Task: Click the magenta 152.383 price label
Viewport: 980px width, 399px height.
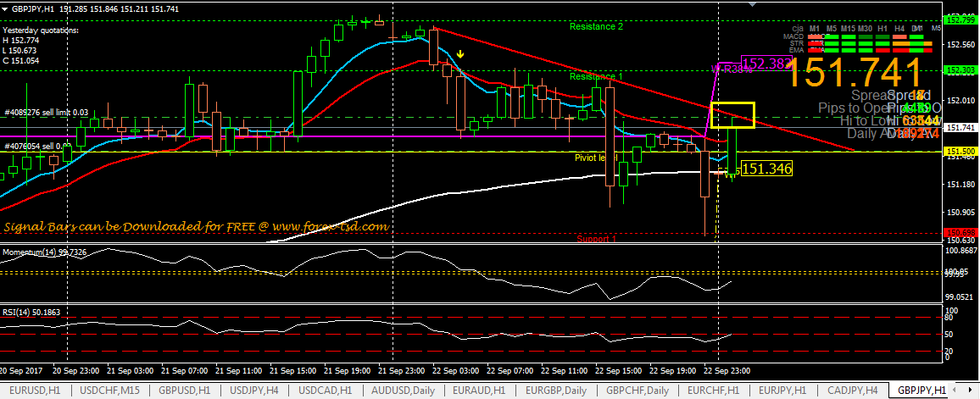Action: click(766, 63)
